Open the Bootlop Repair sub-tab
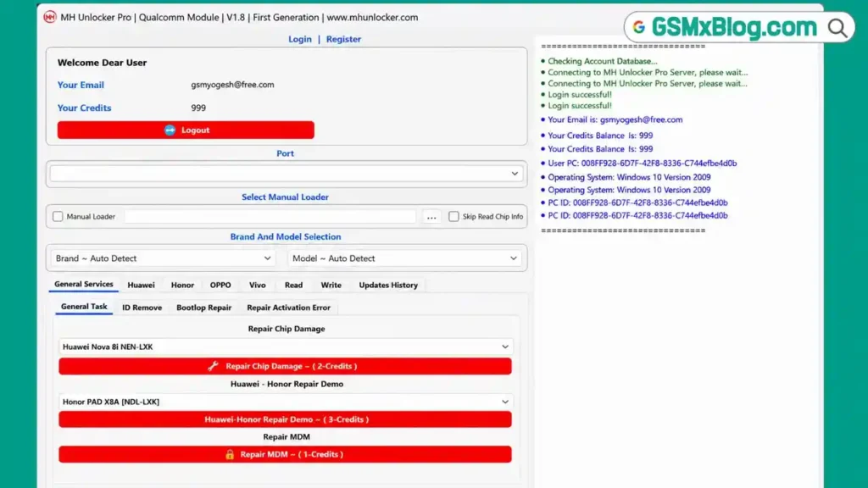Image resolution: width=868 pixels, height=488 pixels. [x=203, y=308]
